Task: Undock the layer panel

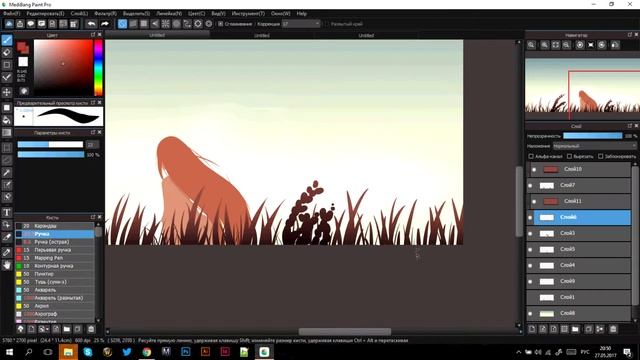Action: (630, 126)
